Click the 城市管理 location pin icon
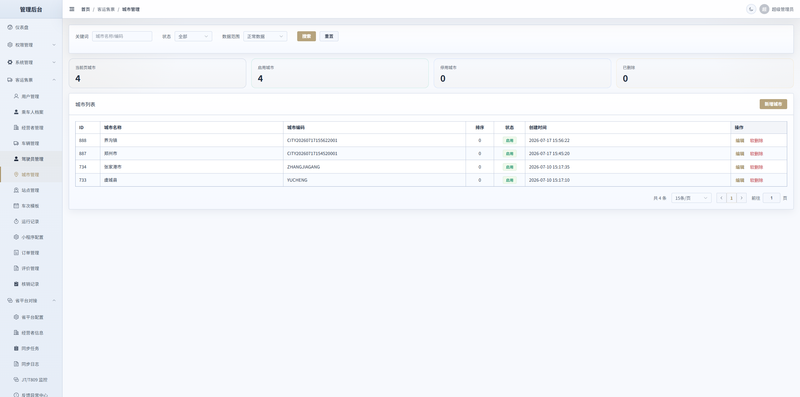800x397 pixels. (x=16, y=175)
